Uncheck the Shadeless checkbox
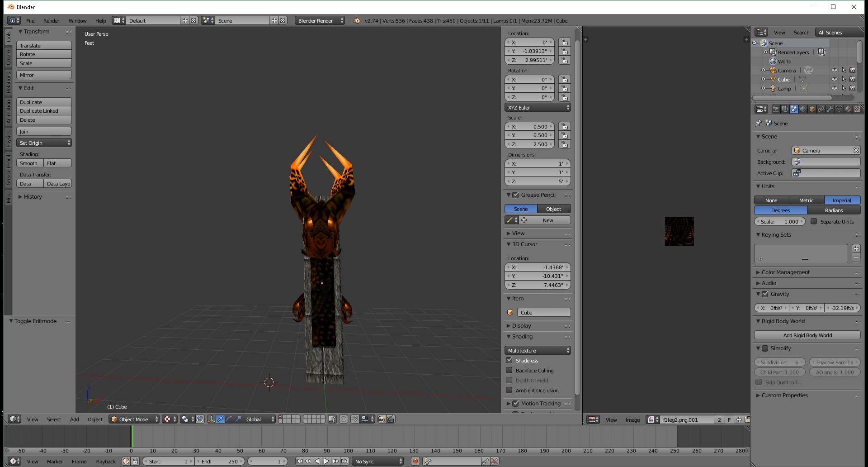Image resolution: width=868 pixels, height=467 pixels. coord(509,361)
